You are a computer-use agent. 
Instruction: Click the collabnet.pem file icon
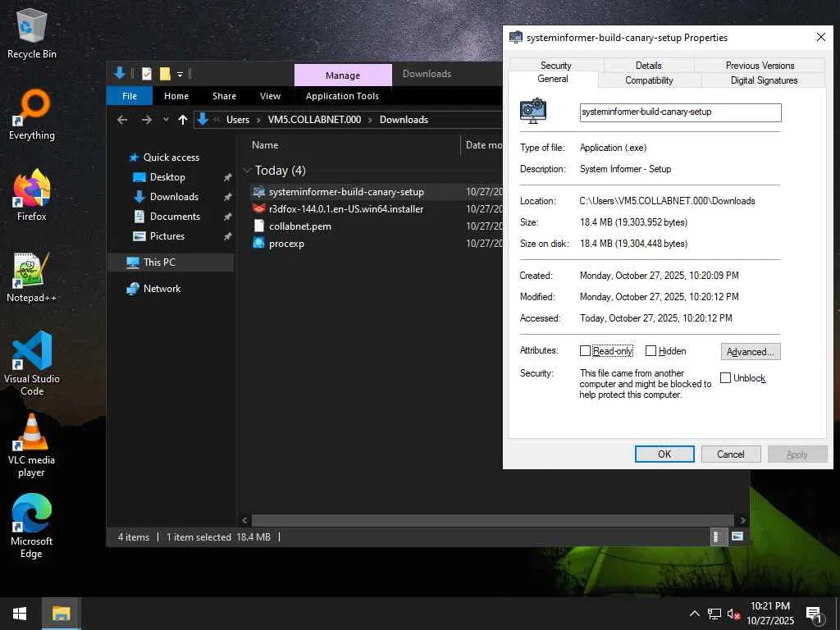tap(258, 226)
